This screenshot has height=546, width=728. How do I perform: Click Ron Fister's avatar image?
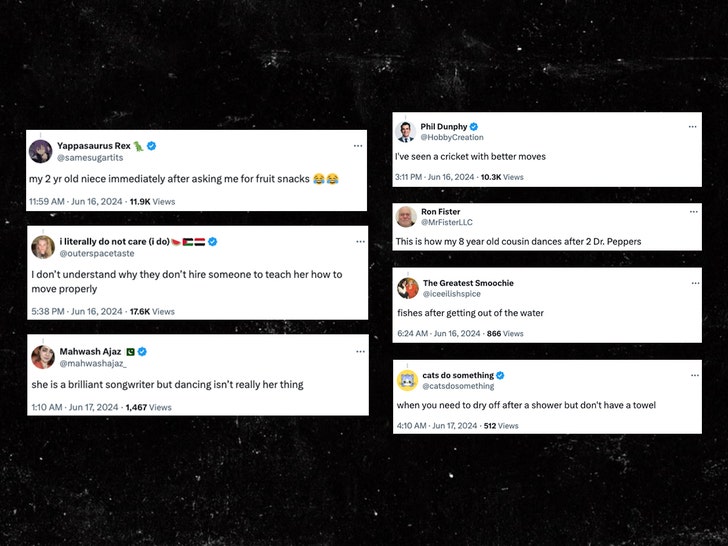point(406,217)
